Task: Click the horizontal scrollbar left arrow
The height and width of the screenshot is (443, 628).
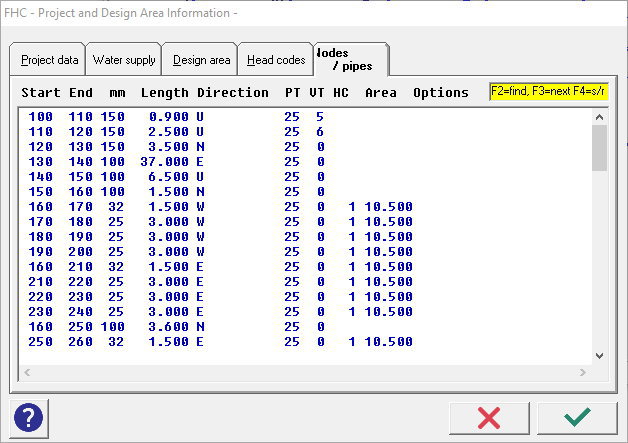Action: point(27,372)
